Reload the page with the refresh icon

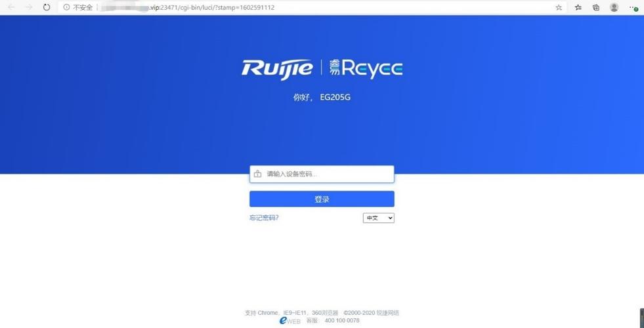(x=47, y=7)
